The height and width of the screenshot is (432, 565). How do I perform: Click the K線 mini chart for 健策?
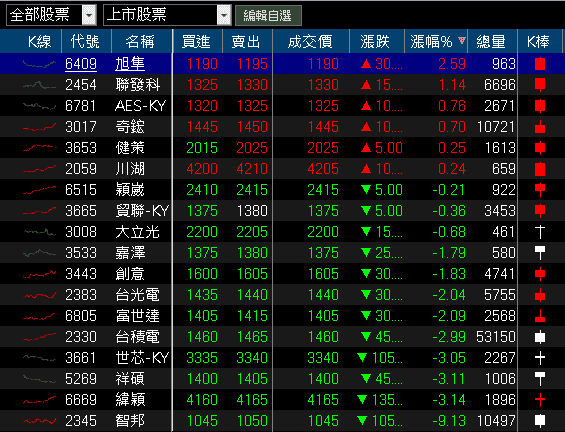coord(39,148)
